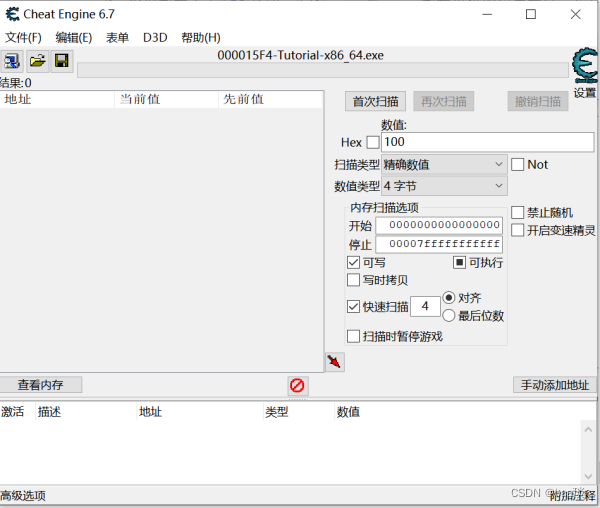Click the 地址 column header in results
Image resolution: width=600 pixels, height=508 pixels.
57,99
